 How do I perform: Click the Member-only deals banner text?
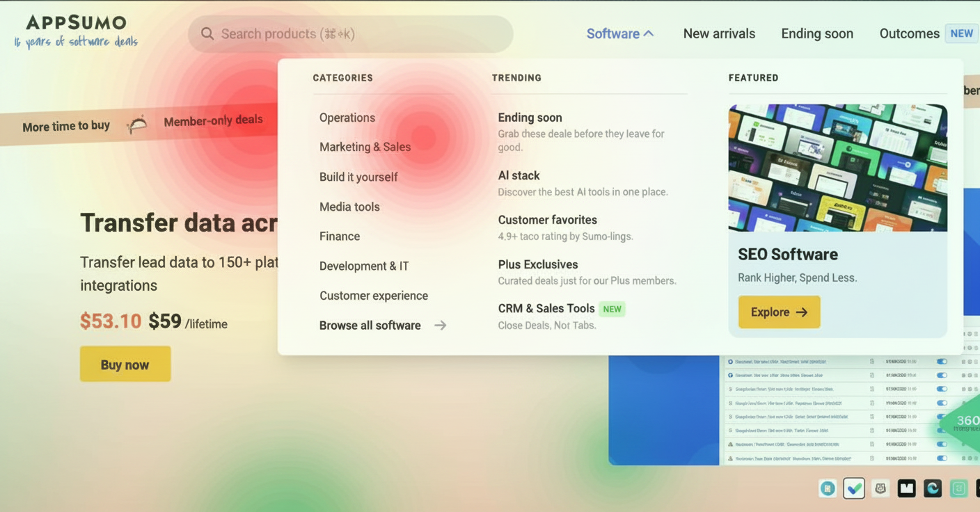point(213,121)
